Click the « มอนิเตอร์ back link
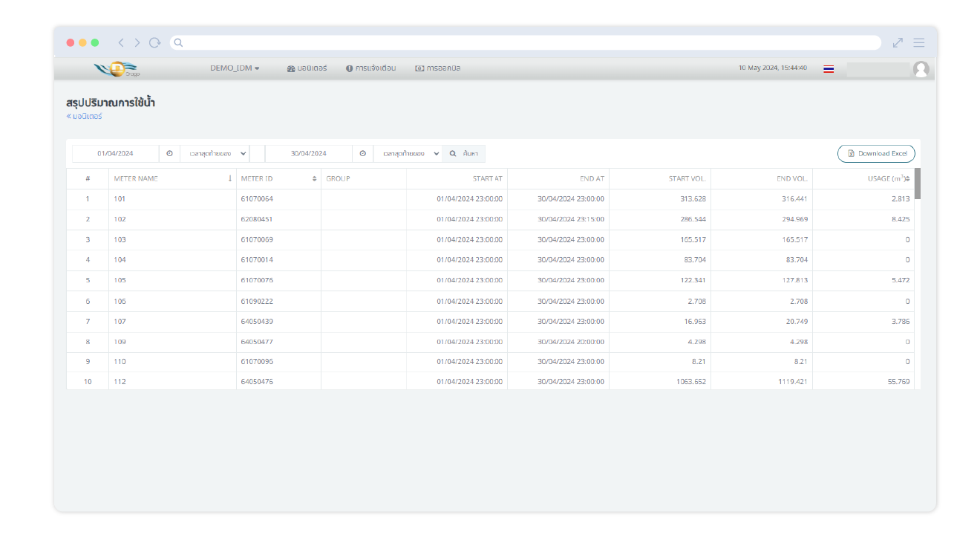Image resolution: width=980 pixels, height=535 pixels. point(84,117)
